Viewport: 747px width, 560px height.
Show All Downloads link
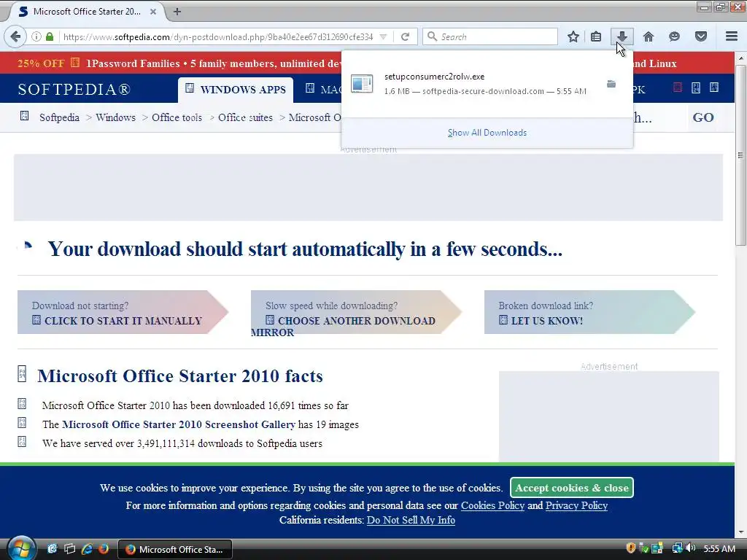pyautogui.click(x=487, y=133)
